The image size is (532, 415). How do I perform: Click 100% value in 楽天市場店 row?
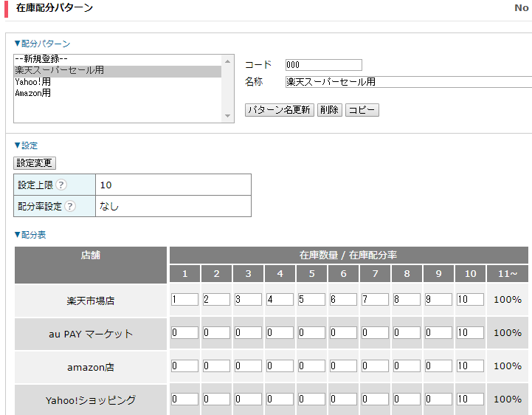508,300
